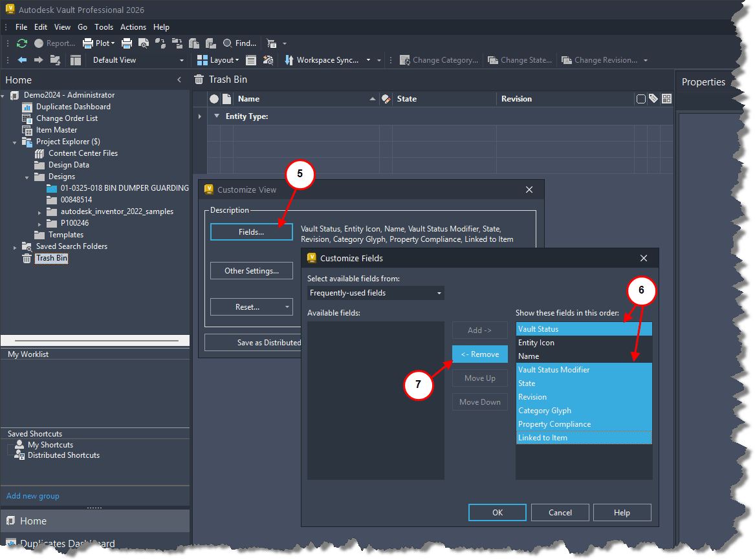Image resolution: width=755 pixels, height=560 pixels.
Task: Click the Back arrow navigation icon
Action: [22, 60]
